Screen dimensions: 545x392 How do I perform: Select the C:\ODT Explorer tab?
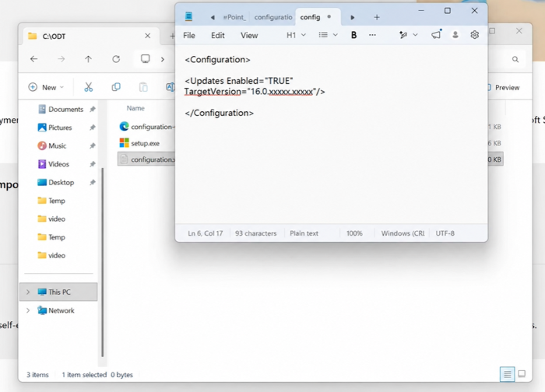coord(90,36)
